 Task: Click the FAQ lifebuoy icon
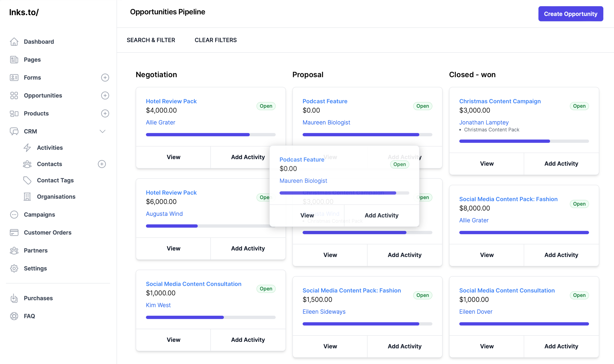coord(14,316)
